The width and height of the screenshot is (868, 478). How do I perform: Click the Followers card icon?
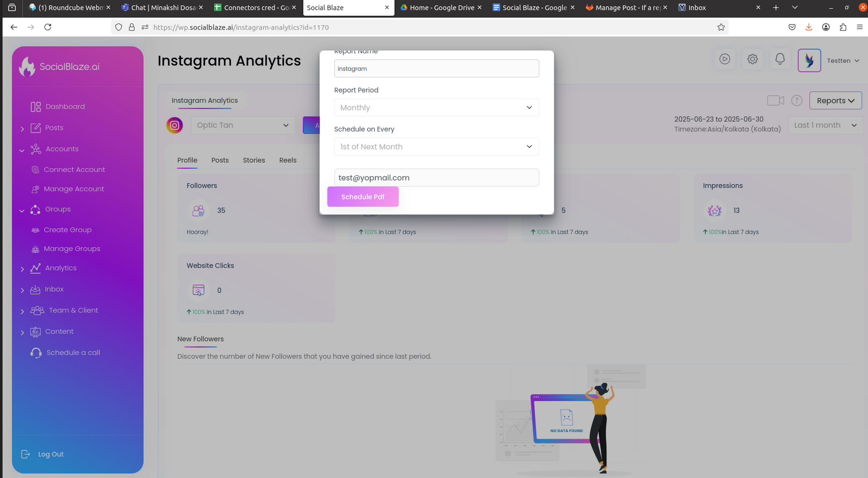198,210
